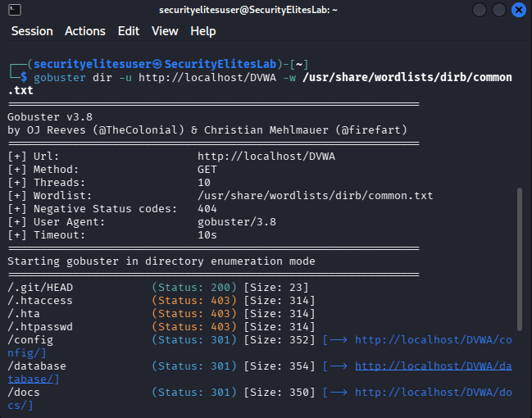Click the /docs result path
532x418 pixels.
point(24,393)
